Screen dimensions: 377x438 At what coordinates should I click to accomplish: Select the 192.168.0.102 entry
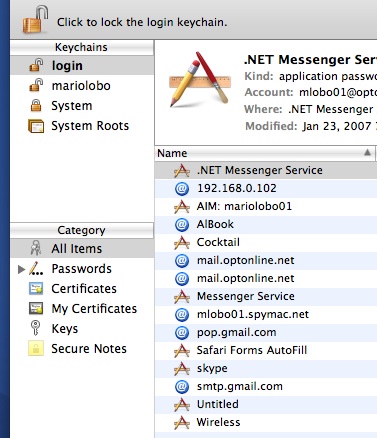pos(266,188)
